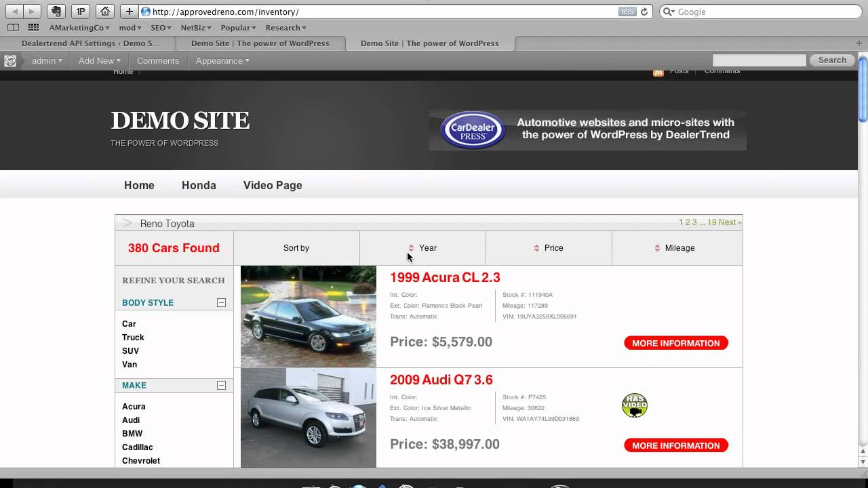This screenshot has width=868, height=488.
Task: Filter make by BMW
Action: click(132, 434)
